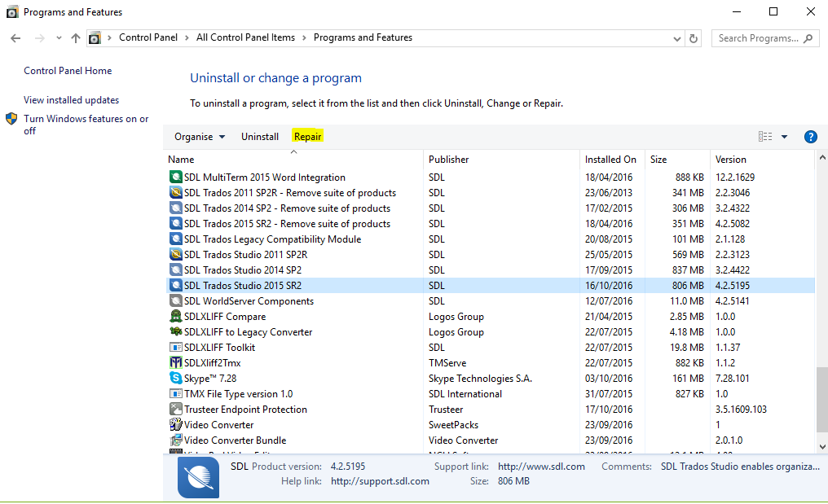Click the search magnifier icon
The width and height of the screenshot is (828, 504).
[808, 38]
